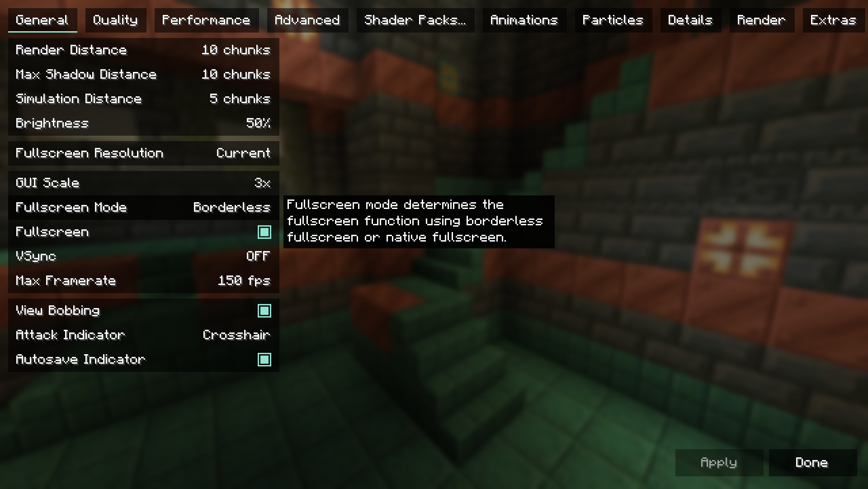Switch to the Advanced tab
The width and height of the screenshot is (868, 489).
(307, 20)
